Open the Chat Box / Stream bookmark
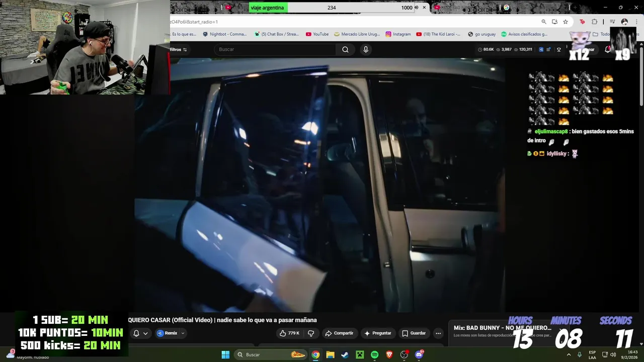This screenshot has width=644, height=362. [x=277, y=34]
